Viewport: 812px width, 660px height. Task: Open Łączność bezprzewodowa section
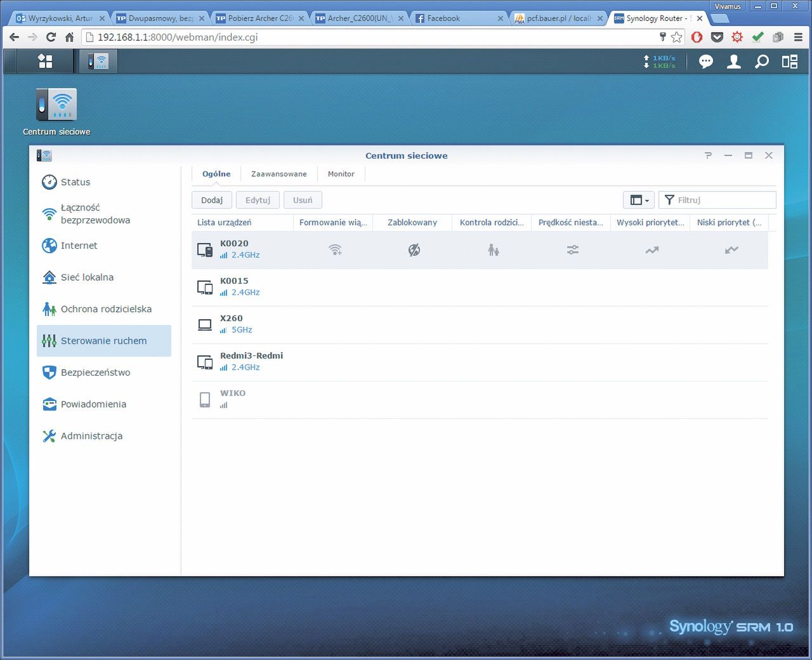pos(104,214)
